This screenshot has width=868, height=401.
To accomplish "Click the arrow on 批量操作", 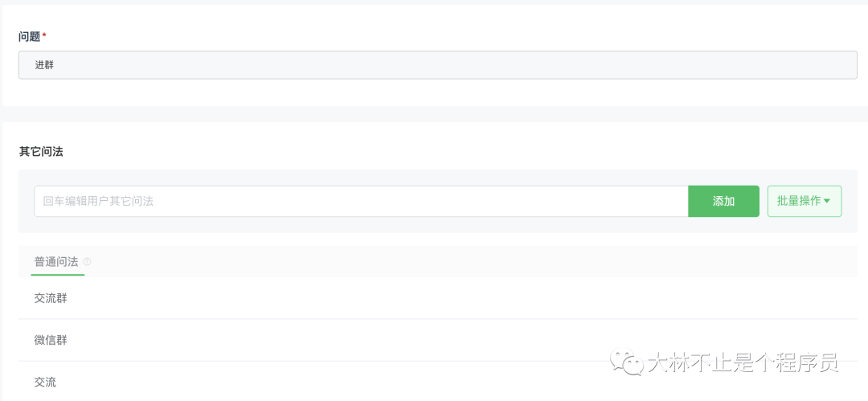I will point(827,201).
